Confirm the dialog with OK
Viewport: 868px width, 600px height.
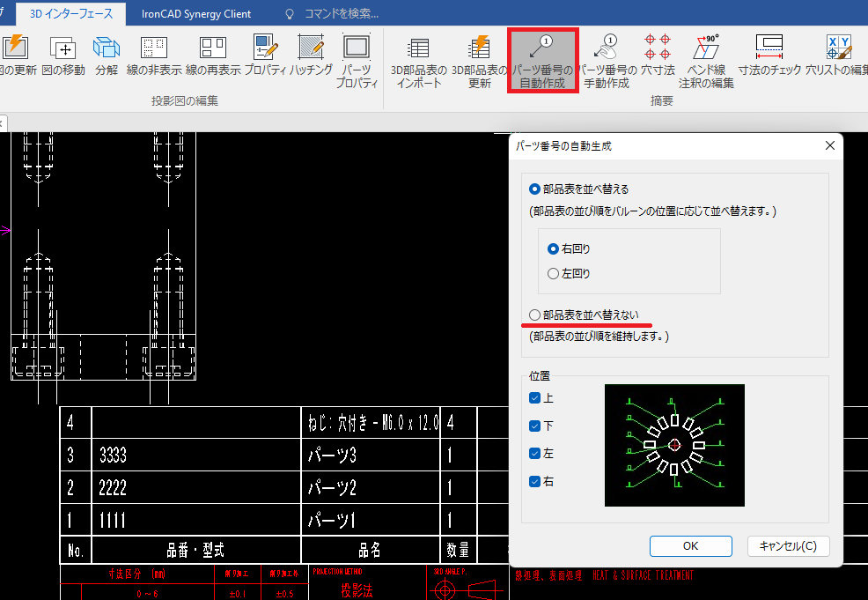coord(690,545)
